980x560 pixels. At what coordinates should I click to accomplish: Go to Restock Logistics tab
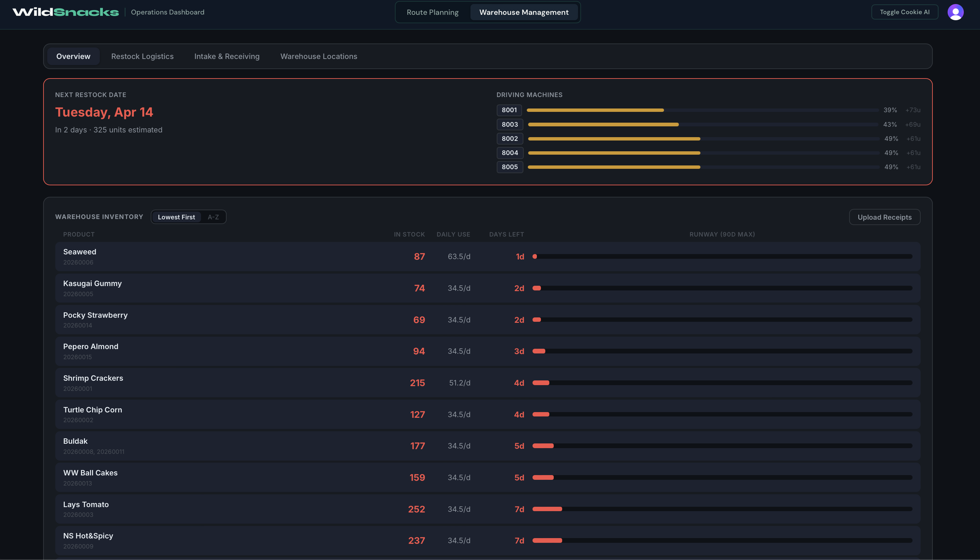[142, 56]
